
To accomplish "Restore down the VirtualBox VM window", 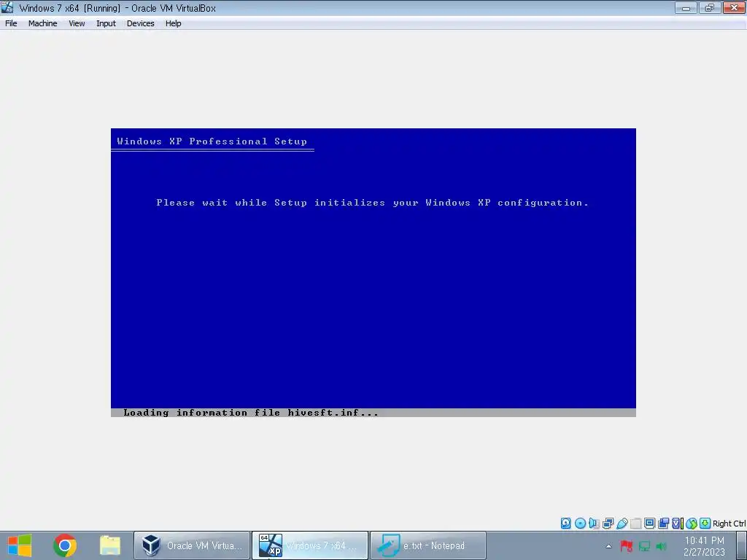I will 710,7.
